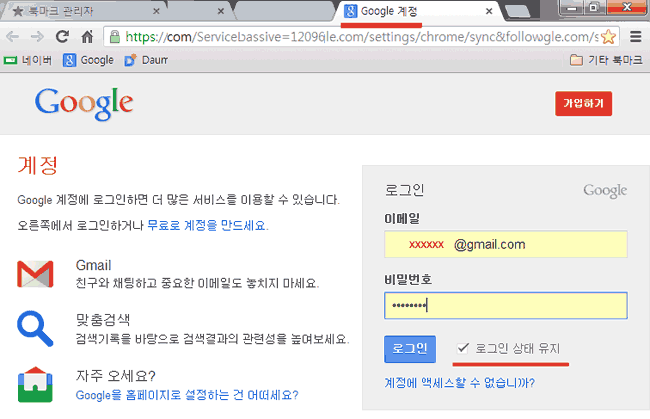Open the Google bookmark in bookmarks bar
The height and width of the screenshot is (419, 650).
[88, 61]
